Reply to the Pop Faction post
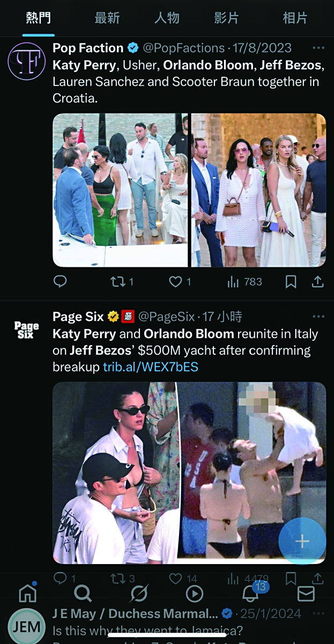 point(60,281)
